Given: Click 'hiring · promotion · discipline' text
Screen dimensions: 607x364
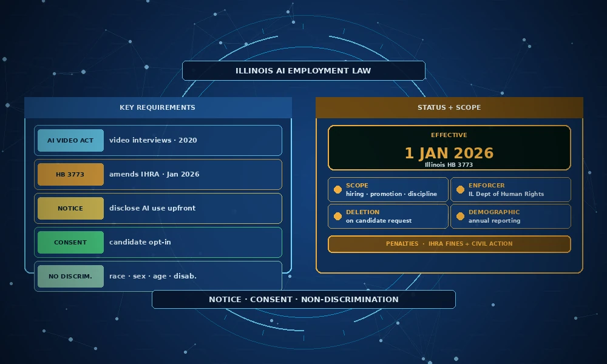Looking at the screenshot, I should pyautogui.click(x=392, y=194).
